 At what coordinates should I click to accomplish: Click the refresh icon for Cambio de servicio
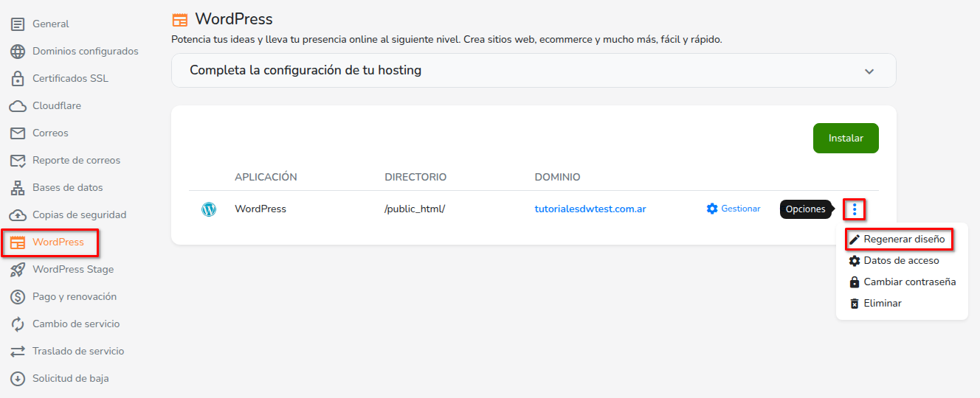coord(18,324)
